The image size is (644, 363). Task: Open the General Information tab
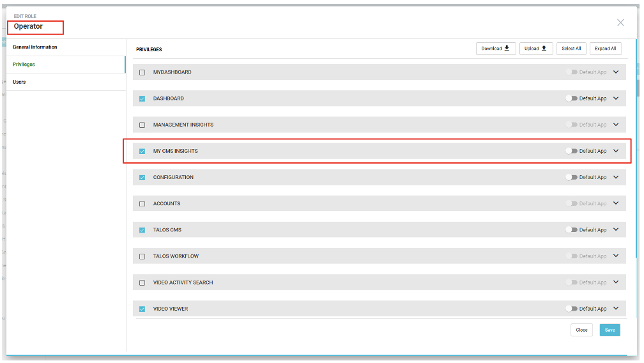pyautogui.click(x=35, y=47)
